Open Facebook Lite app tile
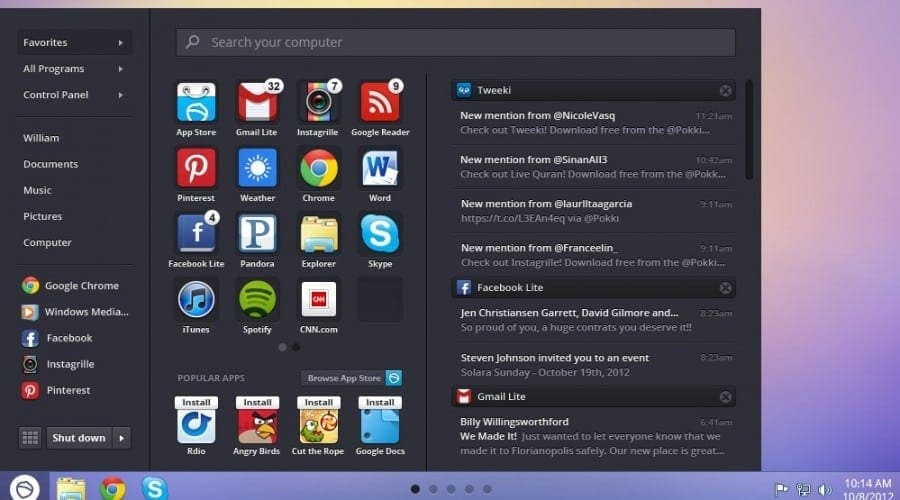Image resolution: width=900 pixels, height=500 pixels. click(196, 234)
